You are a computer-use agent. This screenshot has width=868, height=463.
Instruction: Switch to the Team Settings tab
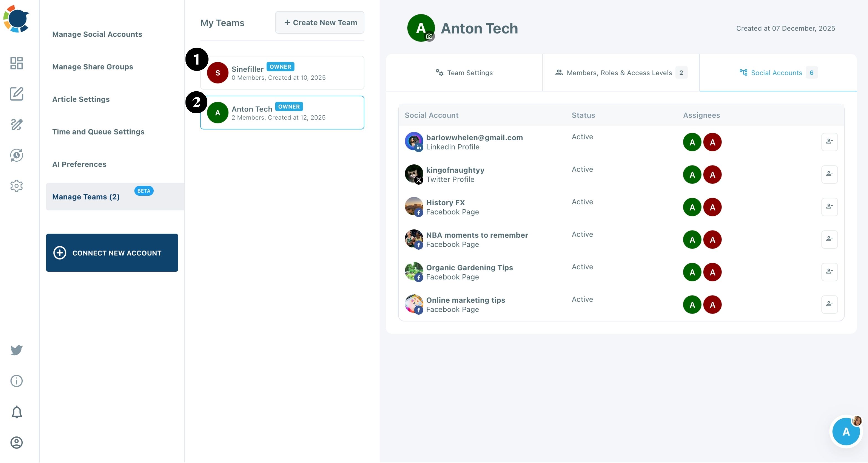pyautogui.click(x=464, y=73)
